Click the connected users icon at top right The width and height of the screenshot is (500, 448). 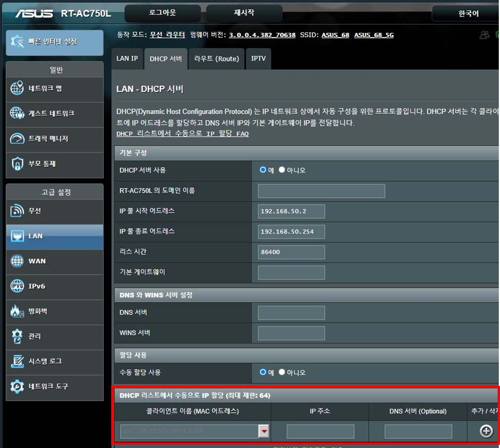click(x=484, y=35)
